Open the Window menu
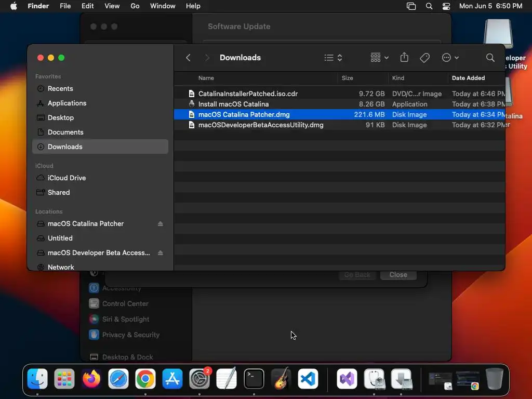532x399 pixels. click(163, 6)
